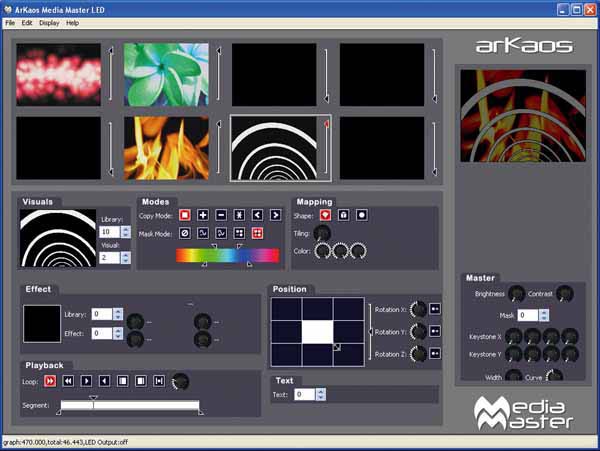Click the Master Contrast knob
The height and width of the screenshot is (451, 600).
(565, 294)
